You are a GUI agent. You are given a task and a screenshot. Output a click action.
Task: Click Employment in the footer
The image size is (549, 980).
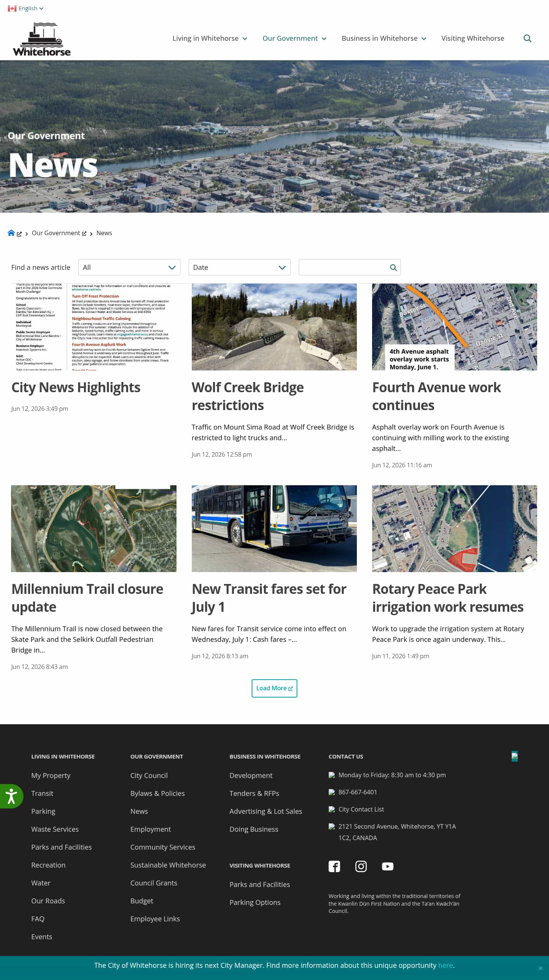pos(151,829)
